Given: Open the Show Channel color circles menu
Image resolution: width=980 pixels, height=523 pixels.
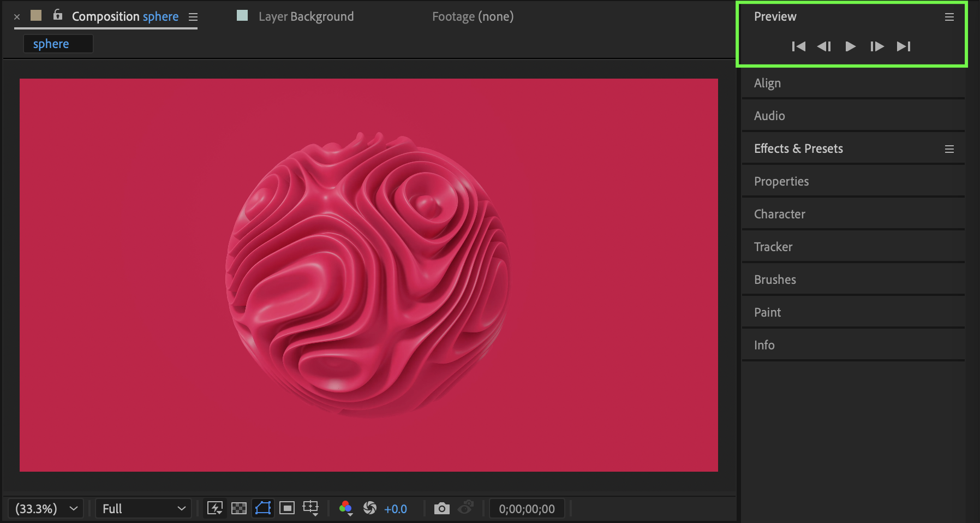Looking at the screenshot, I should point(345,508).
